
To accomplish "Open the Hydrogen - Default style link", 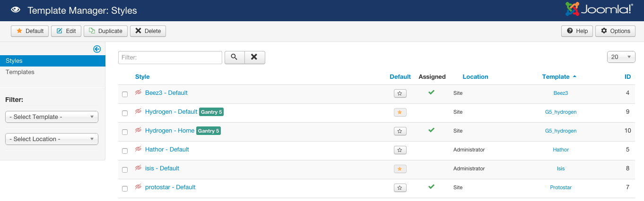I will [x=171, y=112].
